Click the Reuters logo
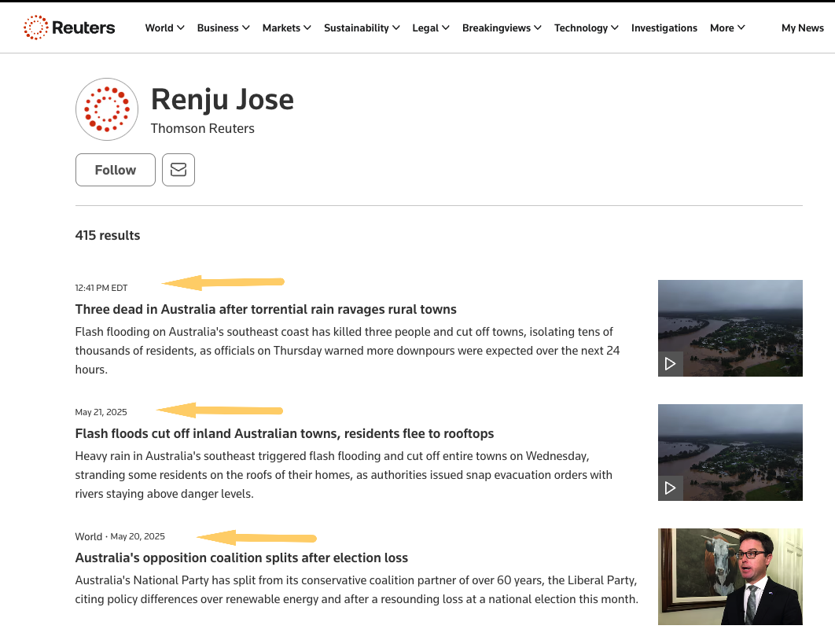Viewport: 835px width, 644px height. click(69, 27)
